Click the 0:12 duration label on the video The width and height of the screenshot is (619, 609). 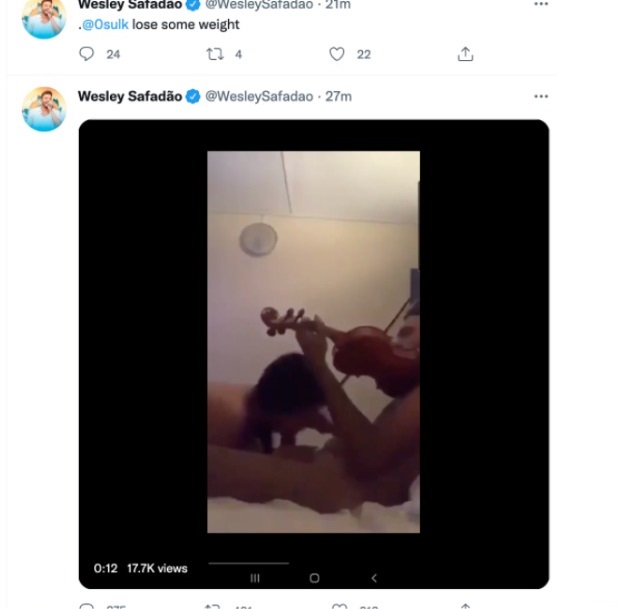pyautogui.click(x=105, y=568)
